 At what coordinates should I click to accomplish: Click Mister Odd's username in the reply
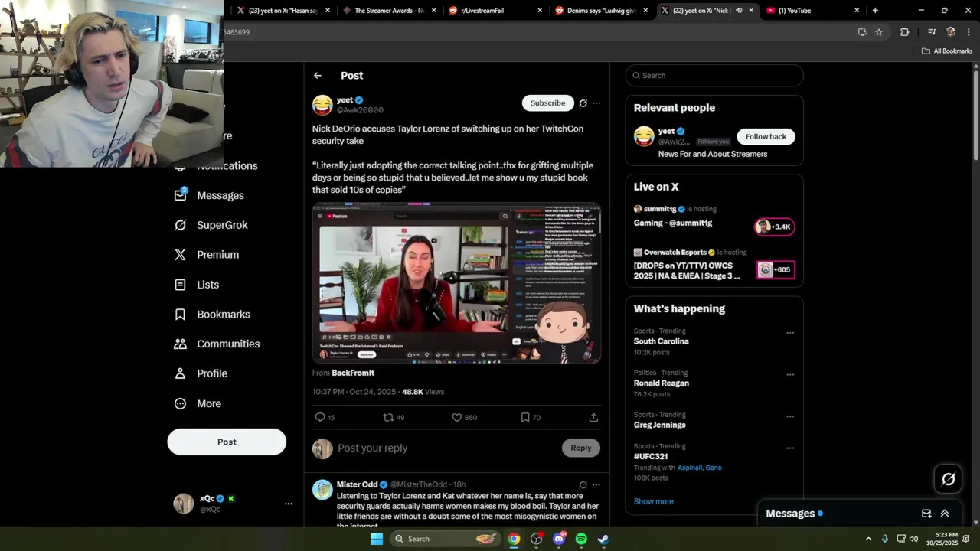click(358, 485)
